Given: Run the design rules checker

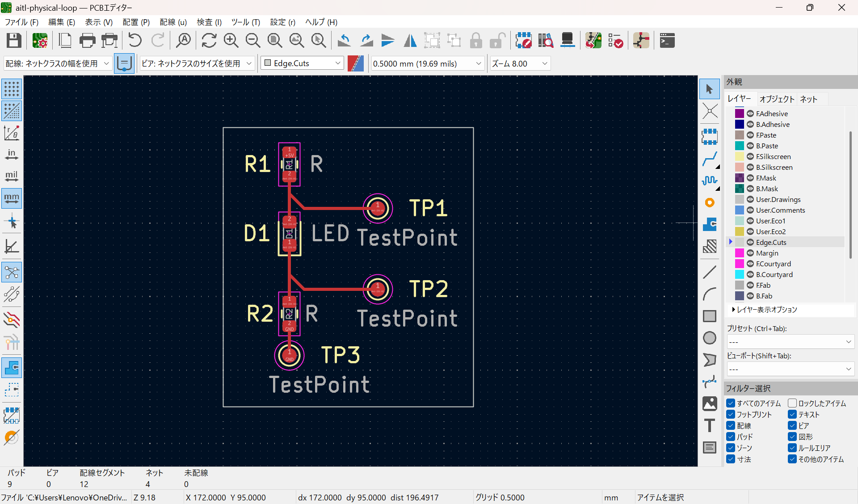Looking at the screenshot, I should coord(616,40).
